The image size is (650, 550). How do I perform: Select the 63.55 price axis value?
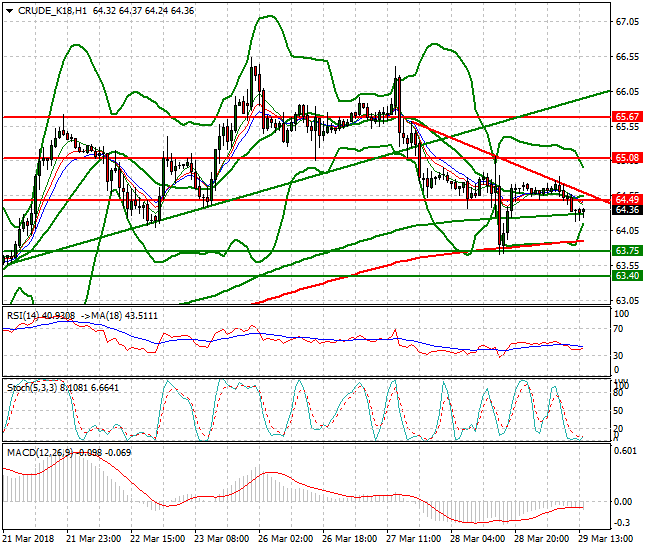coord(627,265)
